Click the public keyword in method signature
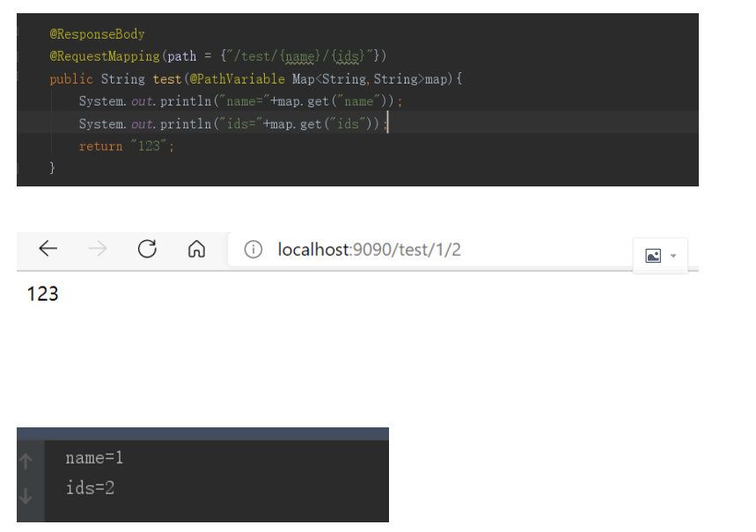The height and width of the screenshot is (532, 756). pyautogui.click(x=71, y=79)
